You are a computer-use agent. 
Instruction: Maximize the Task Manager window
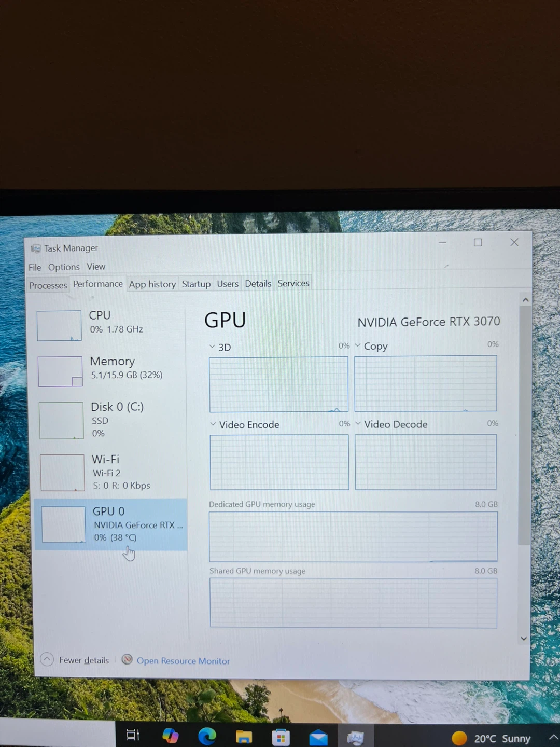[x=478, y=242]
